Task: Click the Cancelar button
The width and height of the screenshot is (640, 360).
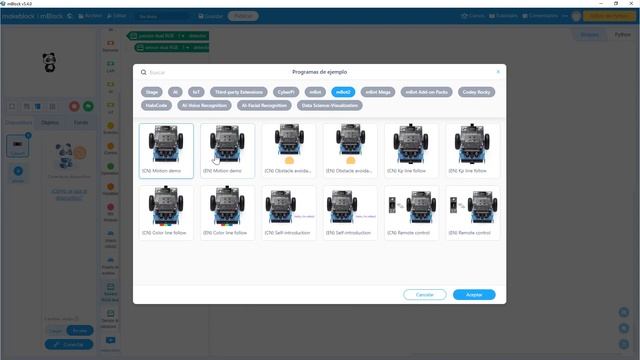Action: (424, 295)
